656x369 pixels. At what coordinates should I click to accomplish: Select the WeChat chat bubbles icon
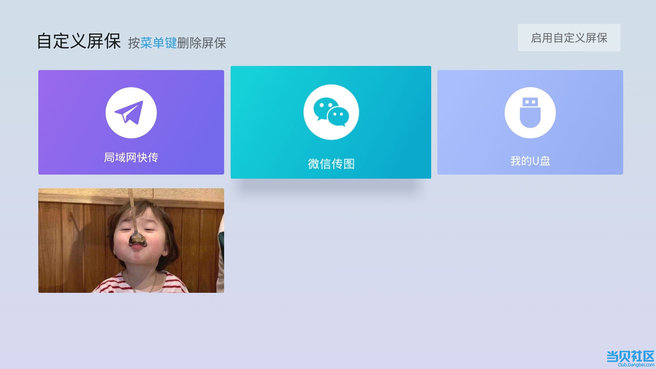point(331,112)
